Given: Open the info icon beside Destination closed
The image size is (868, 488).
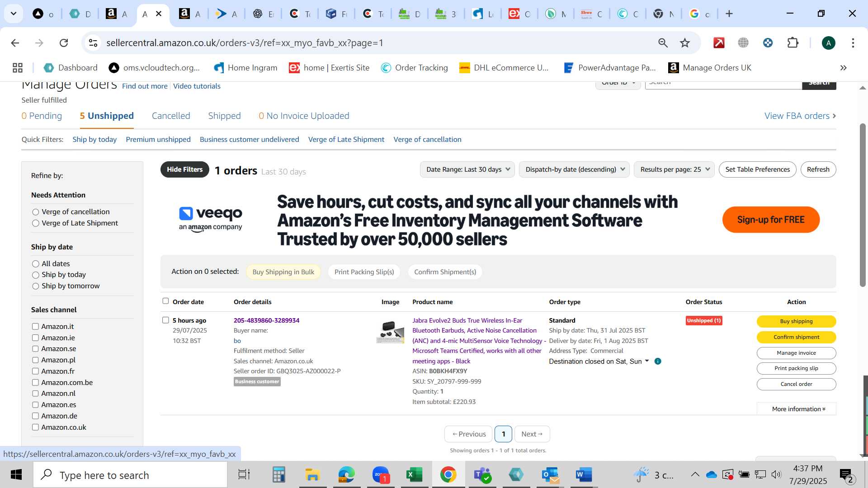Looking at the screenshot, I should pyautogui.click(x=658, y=361).
